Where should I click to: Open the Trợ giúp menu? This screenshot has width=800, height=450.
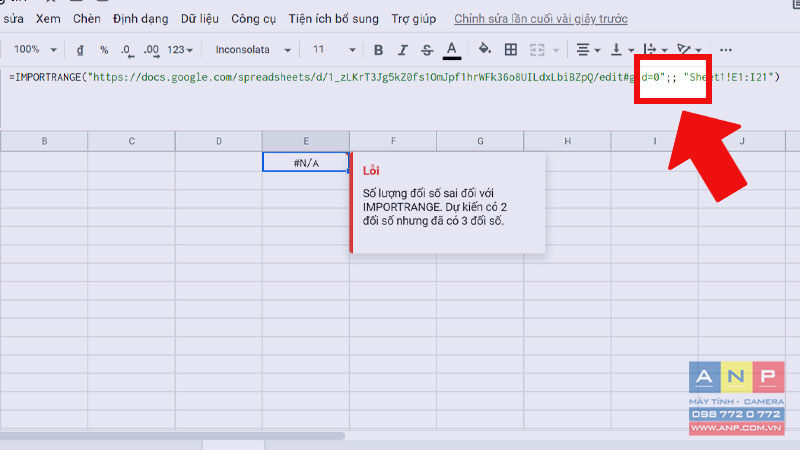pos(413,19)
